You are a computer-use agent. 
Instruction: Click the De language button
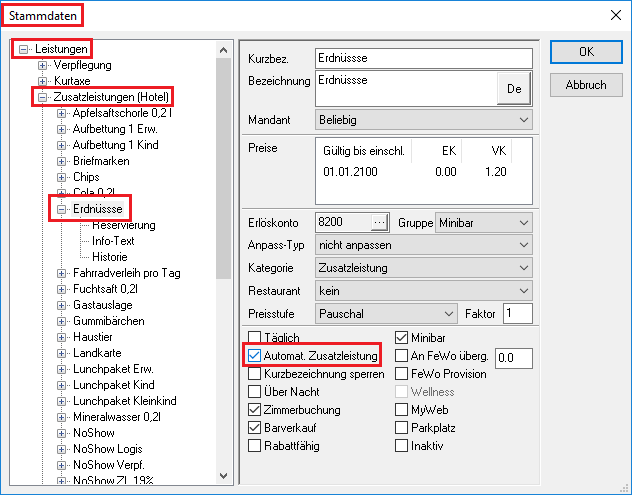[514, 89]
